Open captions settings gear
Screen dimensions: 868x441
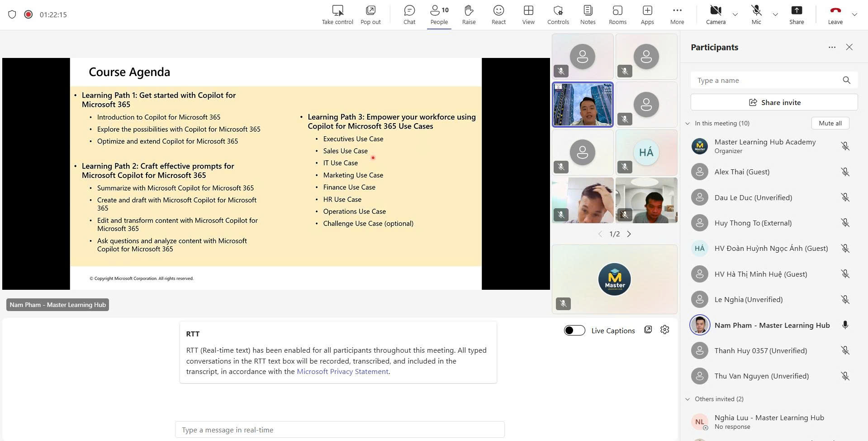pos(664,330)
